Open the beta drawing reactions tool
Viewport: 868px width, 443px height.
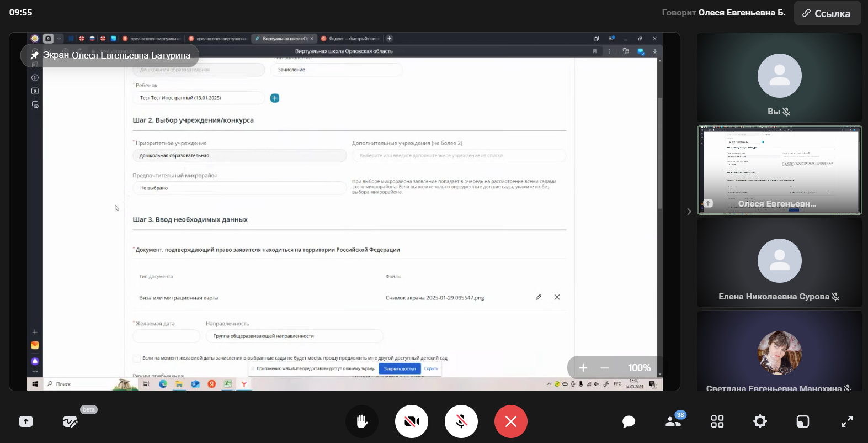[x=70, y=422]
